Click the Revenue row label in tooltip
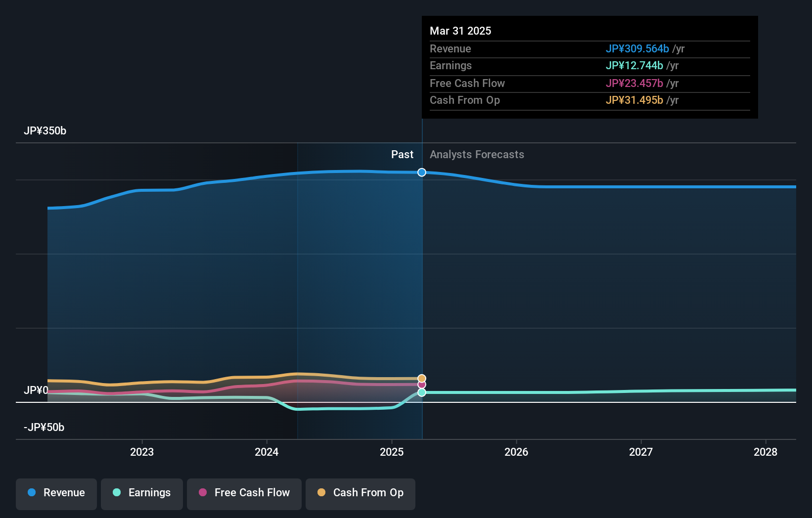 pos(451,49)
